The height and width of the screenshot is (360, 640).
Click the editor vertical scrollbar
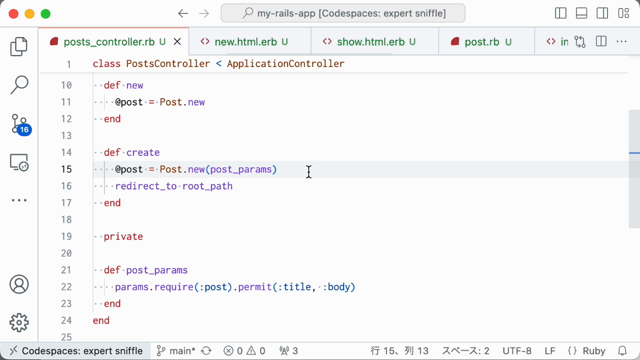point(634,169)
